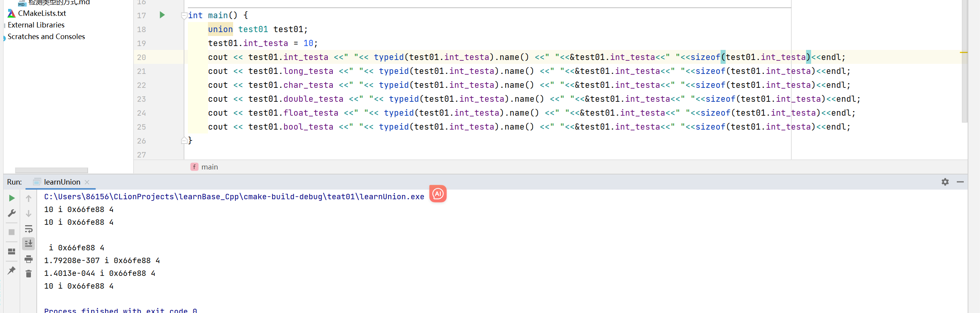The height and width of the screenshot is (313, 980).
Task: Click line number 20 in the gutter
Action: coord(141,57)
